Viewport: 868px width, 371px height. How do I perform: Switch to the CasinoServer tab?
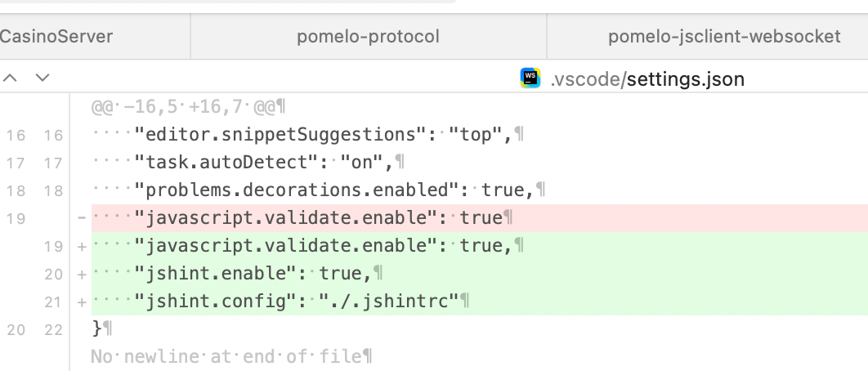57,36
